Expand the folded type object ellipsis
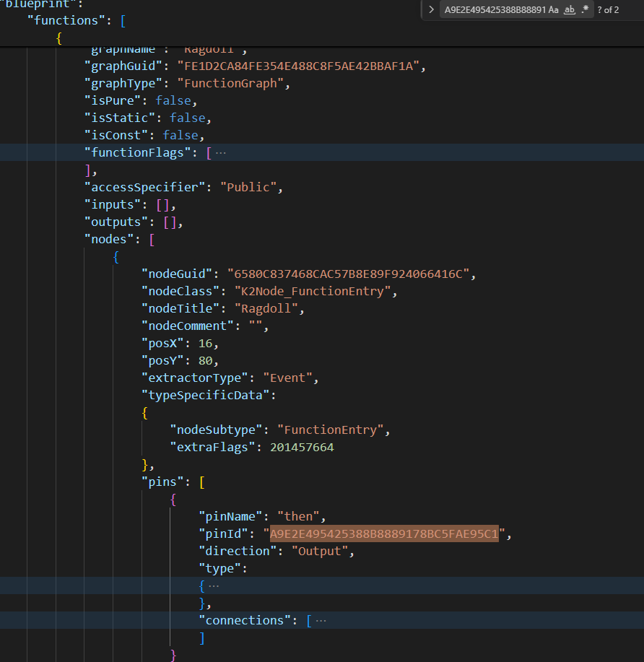Image resolution: width=644 pixels, height=662 pixels. pos(214,586)
